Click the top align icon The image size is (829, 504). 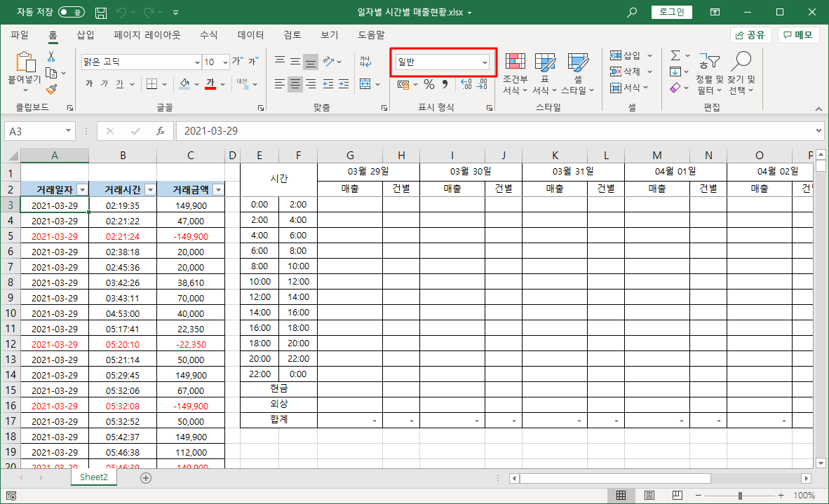pos(280,61)
